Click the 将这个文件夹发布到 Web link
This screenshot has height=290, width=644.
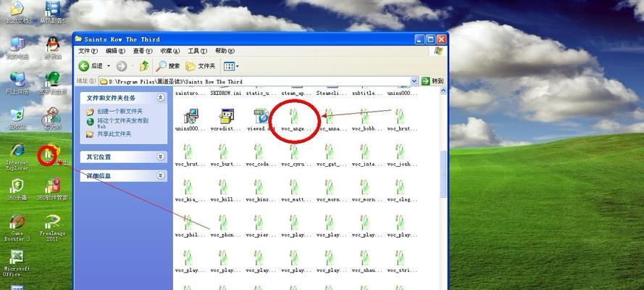[x=122, y=124]
